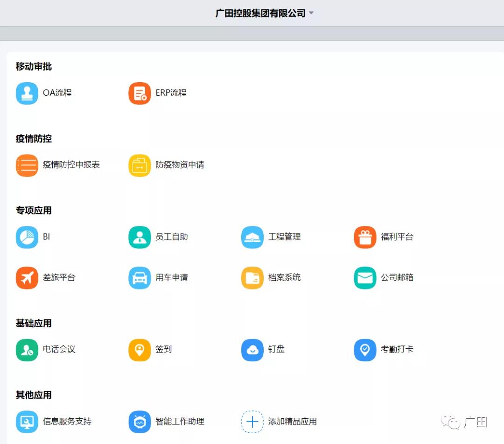Open the 信息服务支持 monitor icon

pos(27,422)
